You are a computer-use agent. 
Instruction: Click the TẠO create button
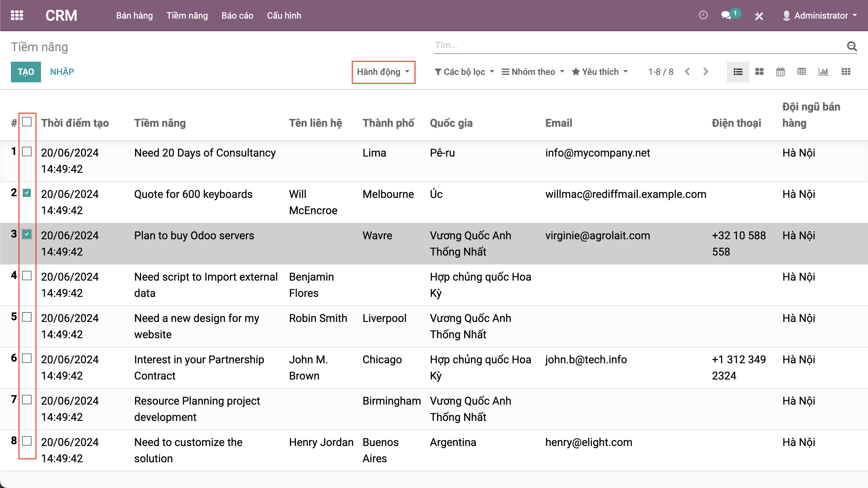(26, 72)
